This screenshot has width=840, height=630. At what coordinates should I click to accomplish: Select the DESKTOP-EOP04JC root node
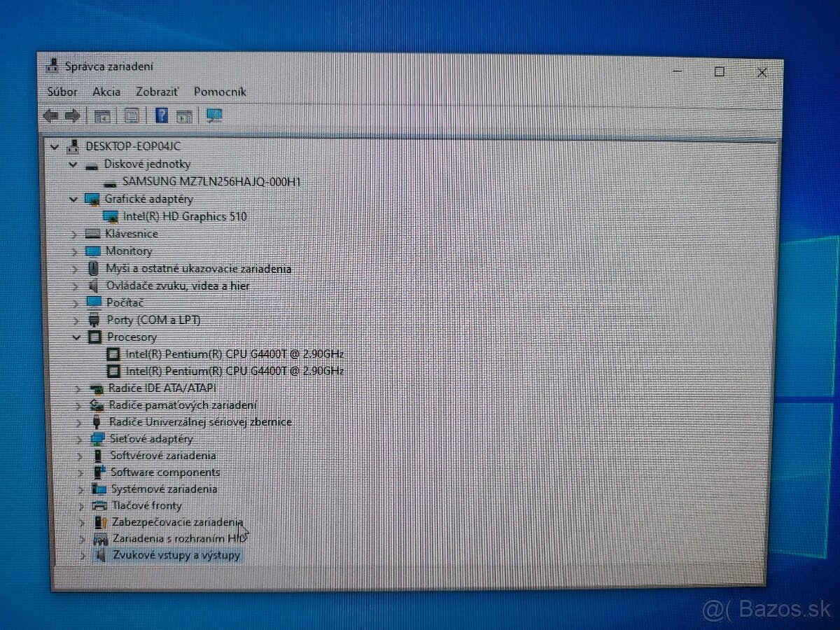[132, 146]
